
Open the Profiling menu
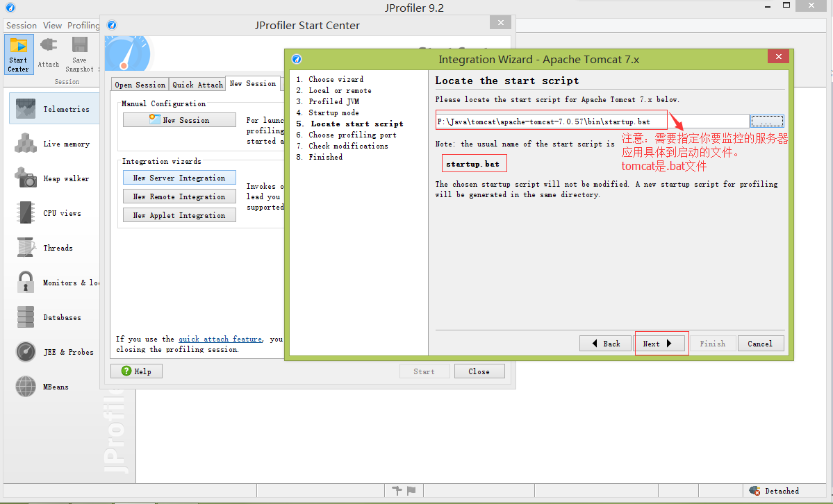(83, 26)
